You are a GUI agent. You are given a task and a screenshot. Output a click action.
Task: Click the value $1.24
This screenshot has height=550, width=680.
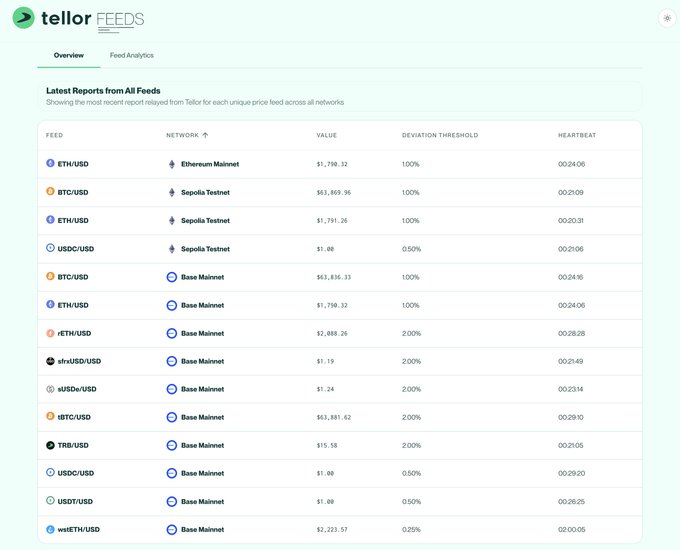click(x=325, y=390)
